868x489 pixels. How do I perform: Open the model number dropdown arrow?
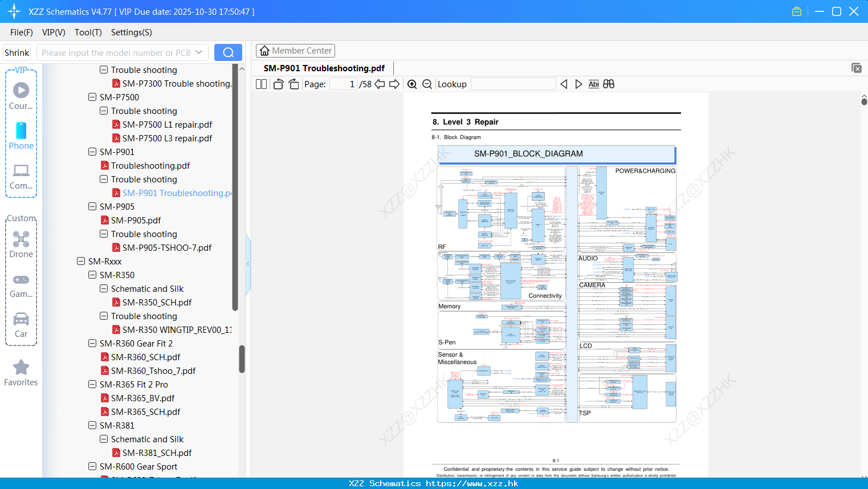pos(199,52)
